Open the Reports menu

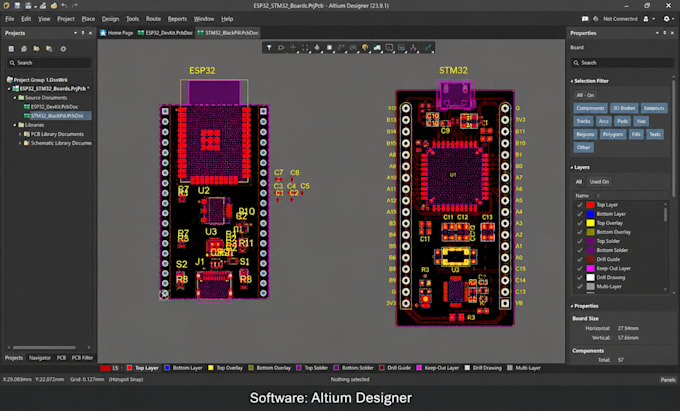(x=177, y=19)
